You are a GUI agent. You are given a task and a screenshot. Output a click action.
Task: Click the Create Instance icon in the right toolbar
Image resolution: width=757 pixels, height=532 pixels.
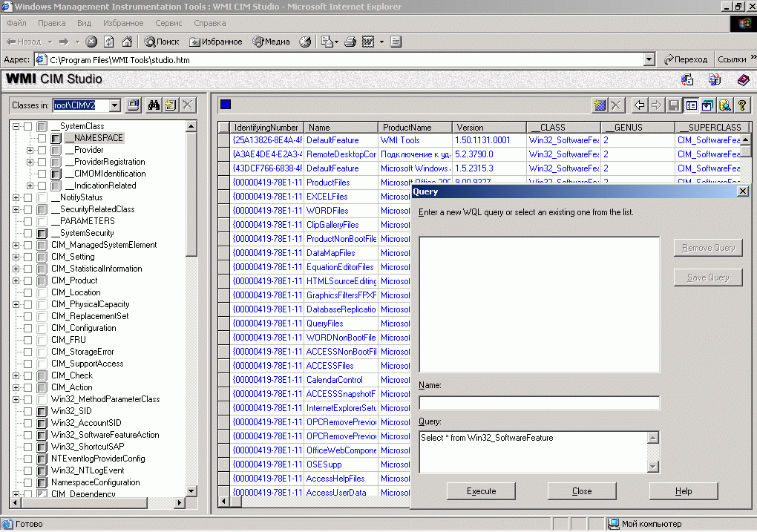tap(599, 105)
